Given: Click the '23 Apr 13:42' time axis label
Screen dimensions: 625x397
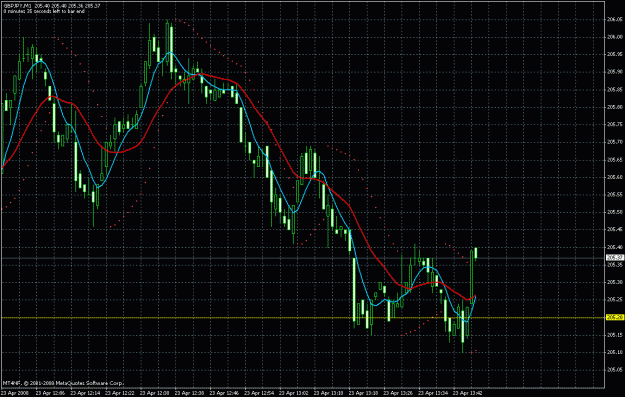Looking at the screenshot, I should 467,393.
